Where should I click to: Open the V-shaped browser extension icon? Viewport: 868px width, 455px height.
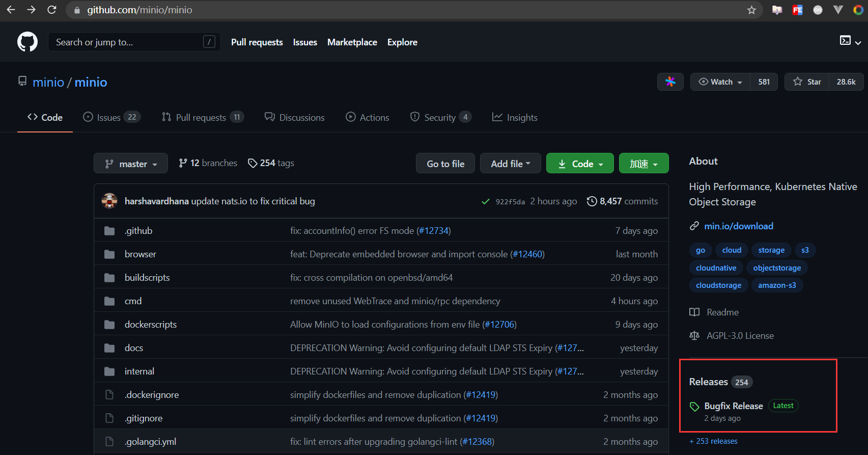(838, 10)
